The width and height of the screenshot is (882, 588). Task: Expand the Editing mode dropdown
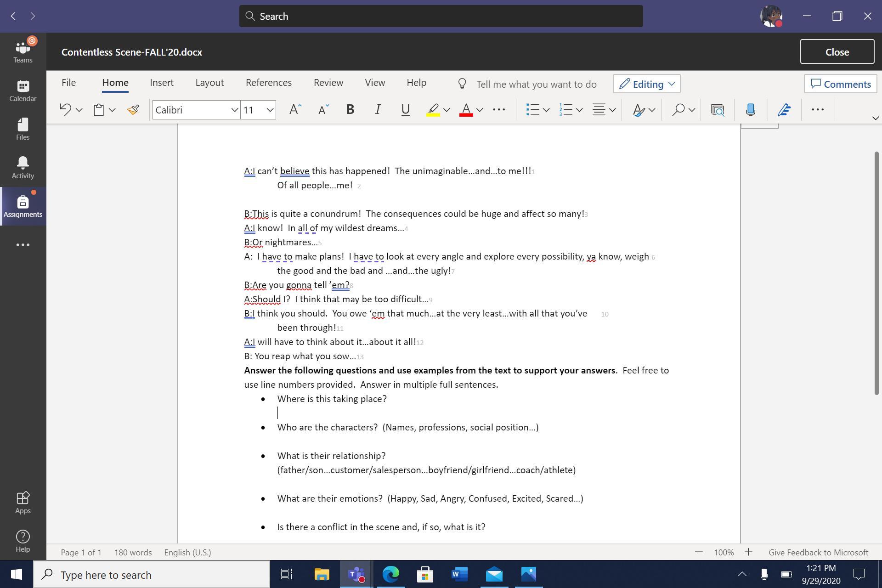pyautogui.click(x=646, y=84)
